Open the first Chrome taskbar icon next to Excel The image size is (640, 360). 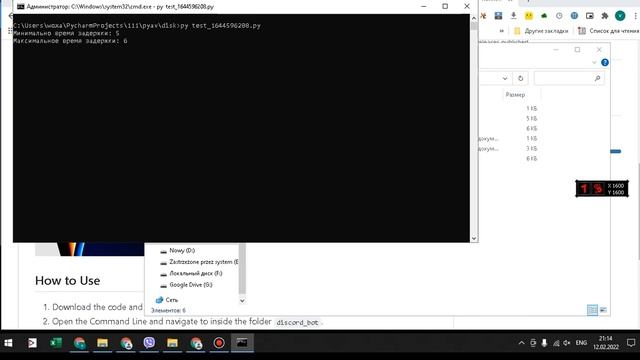(x=80, y=343)
